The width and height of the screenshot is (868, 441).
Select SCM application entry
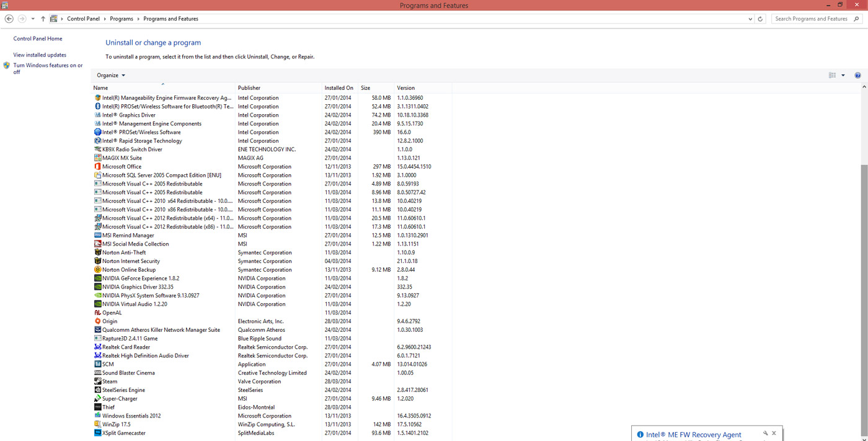click(272, 365)
